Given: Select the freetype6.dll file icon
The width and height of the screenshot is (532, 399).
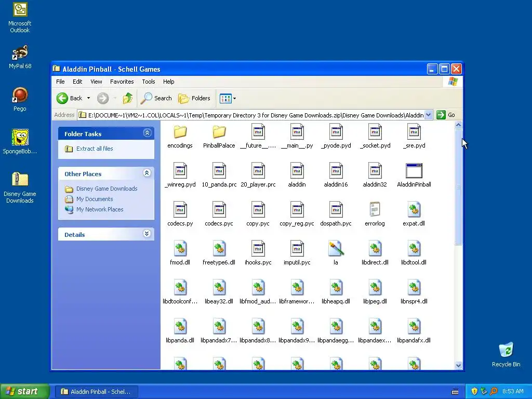Looking at the screenshot, I should pos(219,248).
